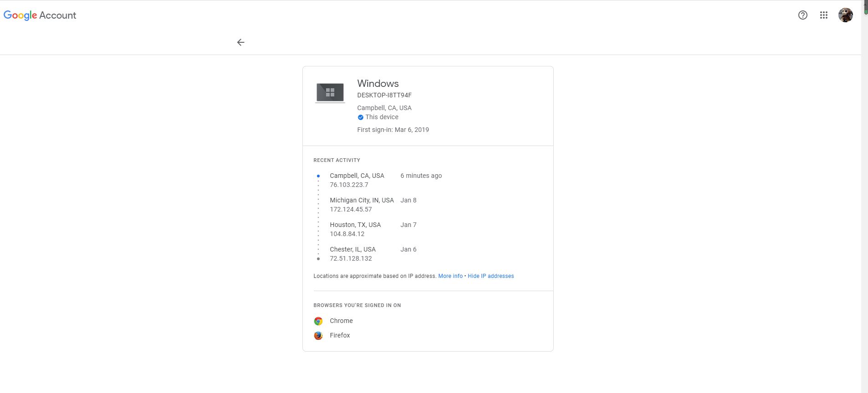
Task: Select IP address 72.51.128.132
Action: (x=351, y=258)
